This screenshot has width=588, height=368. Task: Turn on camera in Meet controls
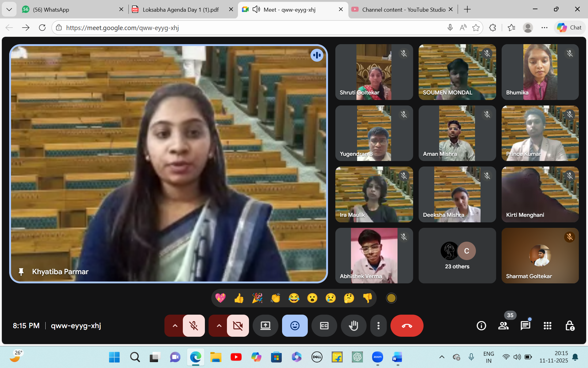point(238,326)
